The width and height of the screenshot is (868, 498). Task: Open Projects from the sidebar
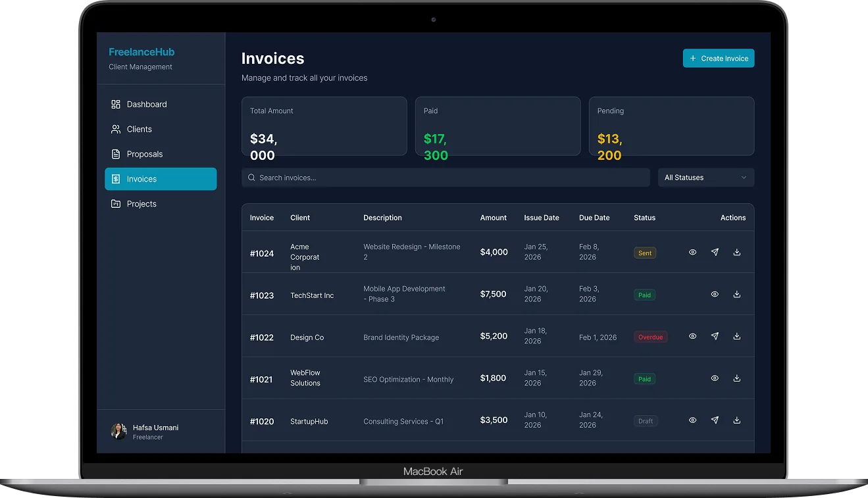[x=161, y=204]
